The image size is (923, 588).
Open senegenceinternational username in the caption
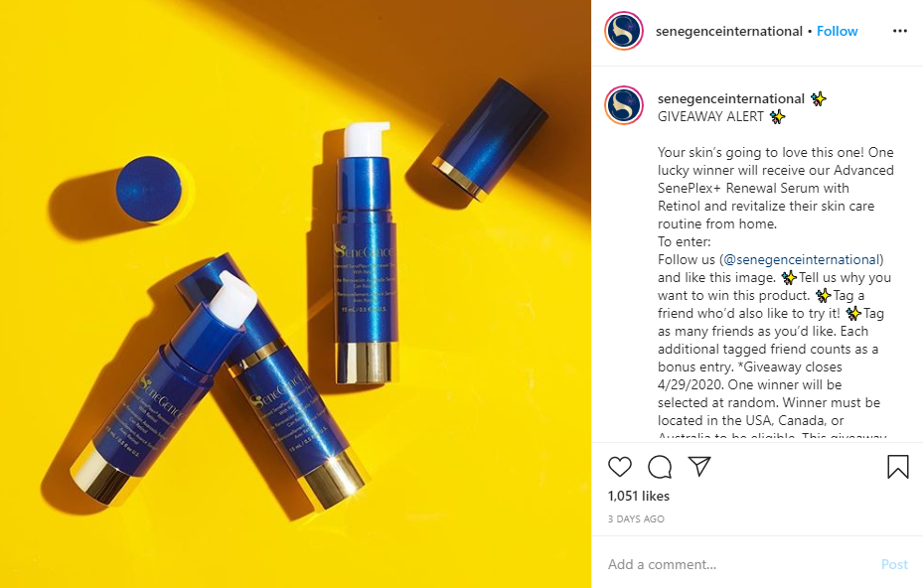click(x=730, y=99)
